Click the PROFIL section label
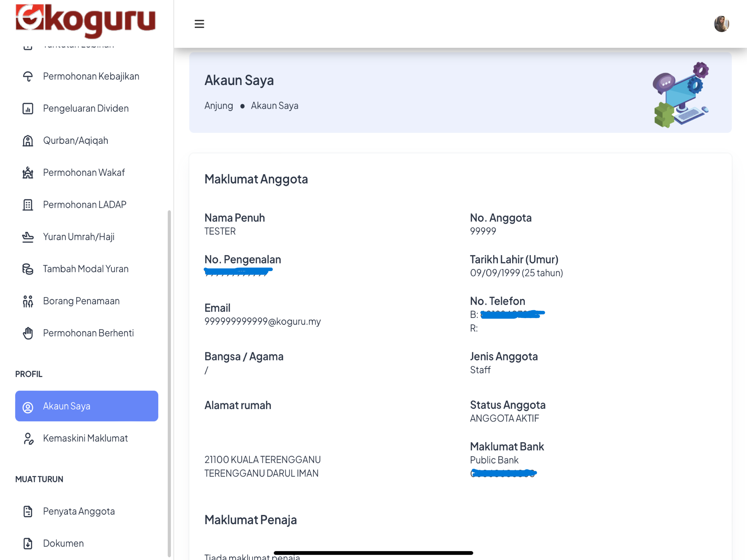 point(29,374)
